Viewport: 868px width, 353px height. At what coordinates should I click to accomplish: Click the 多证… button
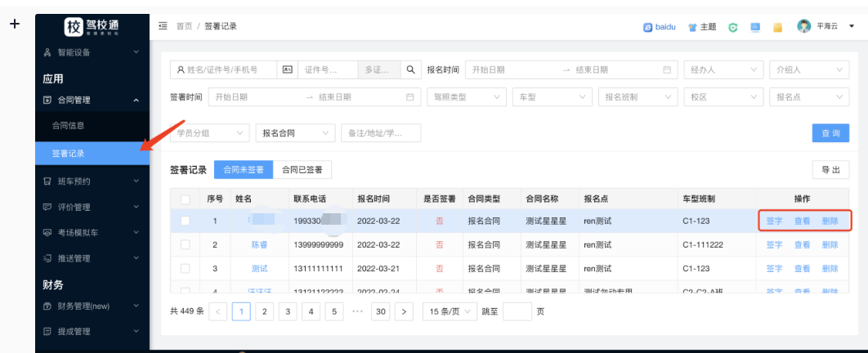[380, 69]
